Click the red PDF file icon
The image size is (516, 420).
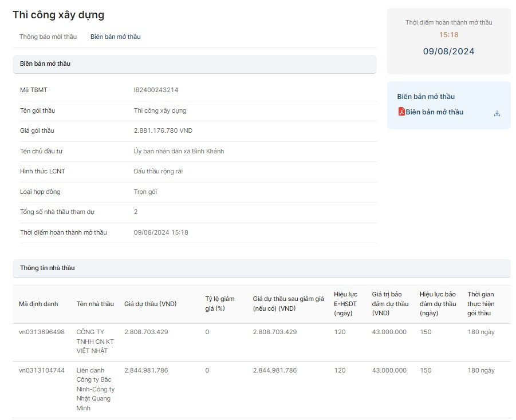pyautogui.click(x=401, y=112)
